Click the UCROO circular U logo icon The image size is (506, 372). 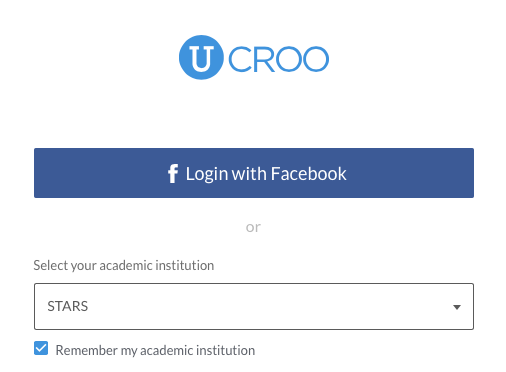(x=201, y=57)
